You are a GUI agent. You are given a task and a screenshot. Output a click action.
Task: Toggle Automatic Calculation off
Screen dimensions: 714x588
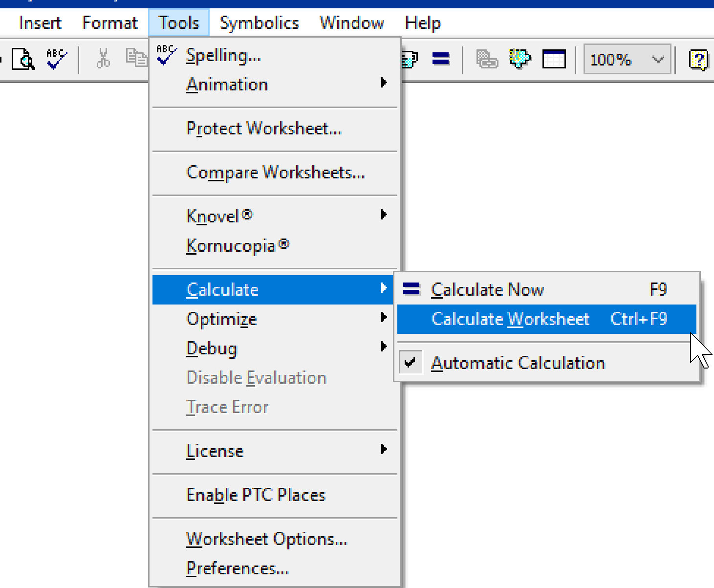518,363
